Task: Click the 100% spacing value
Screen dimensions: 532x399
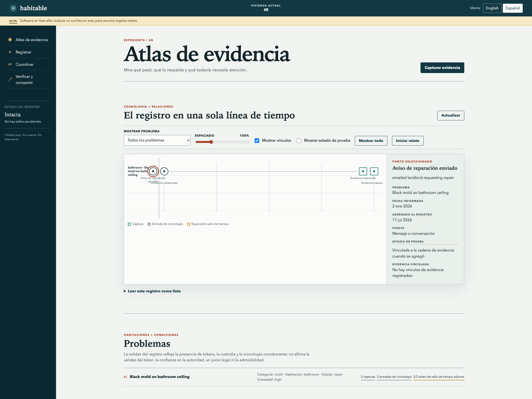Action: click(x=244, y=136)
